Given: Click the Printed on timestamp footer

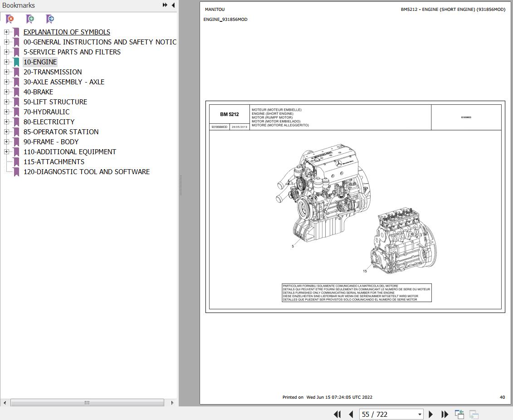Looking at the screenshot, I should point(327,397).
